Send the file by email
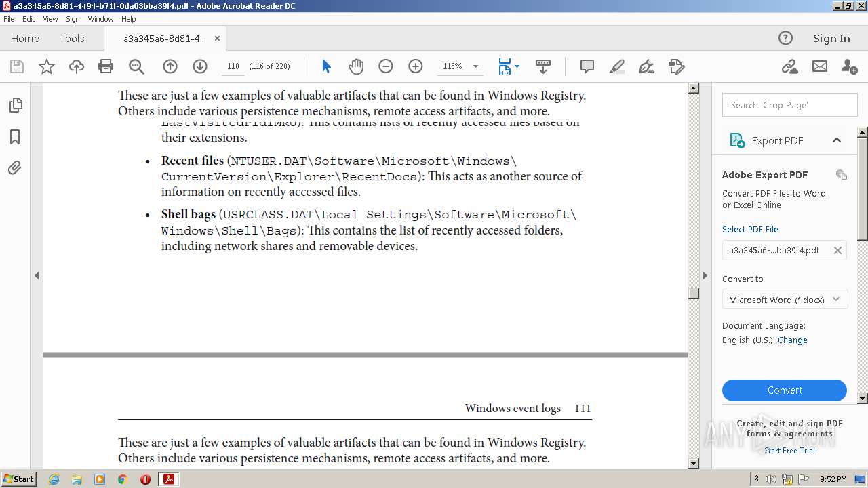Viewport: 868px width, 488px height. coord(820,66)
